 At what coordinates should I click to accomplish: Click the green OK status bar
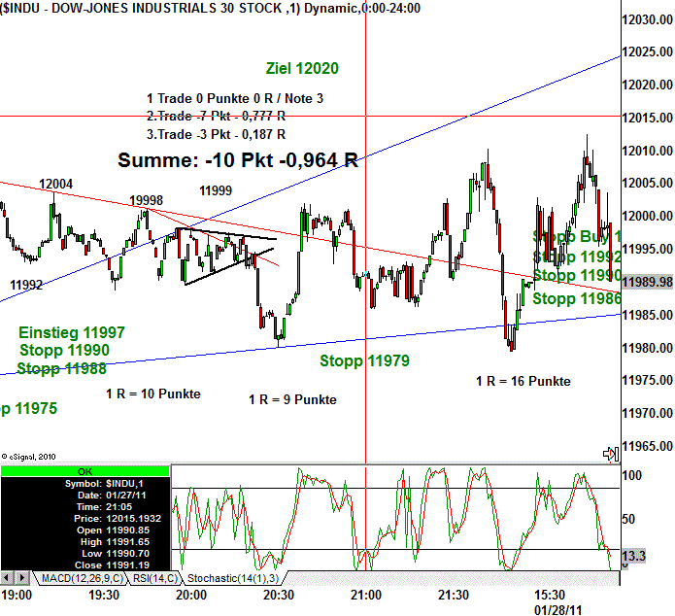pos(84,470)
